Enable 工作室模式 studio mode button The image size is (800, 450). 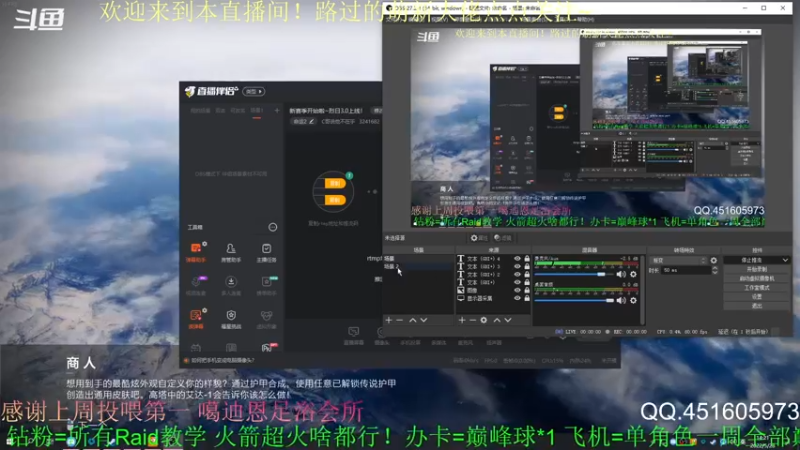[757, 288]
